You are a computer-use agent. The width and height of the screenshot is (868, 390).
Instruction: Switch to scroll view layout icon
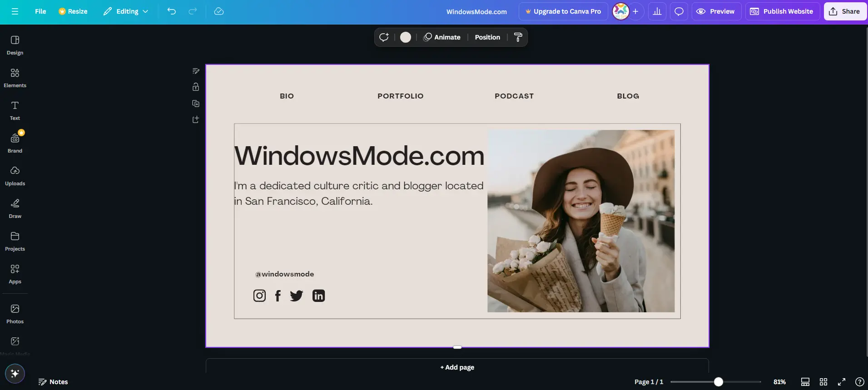(805, 382)
